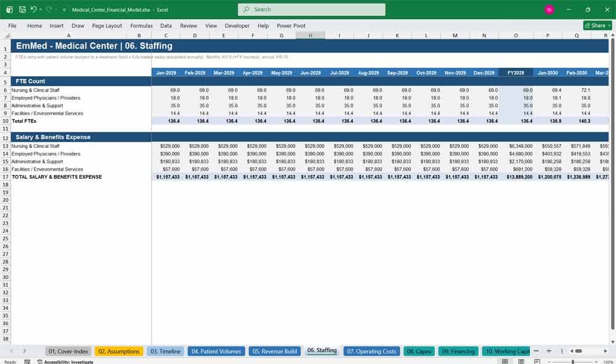
Task: Click the Excel app icon in title bar
Action: pyautogui.click(x=9, y=9)
